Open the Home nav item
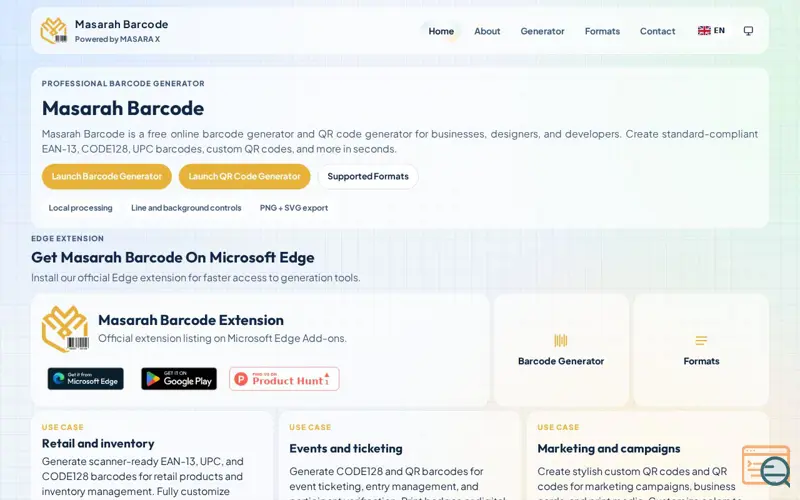The image size is (800, 500). point(441,31)
